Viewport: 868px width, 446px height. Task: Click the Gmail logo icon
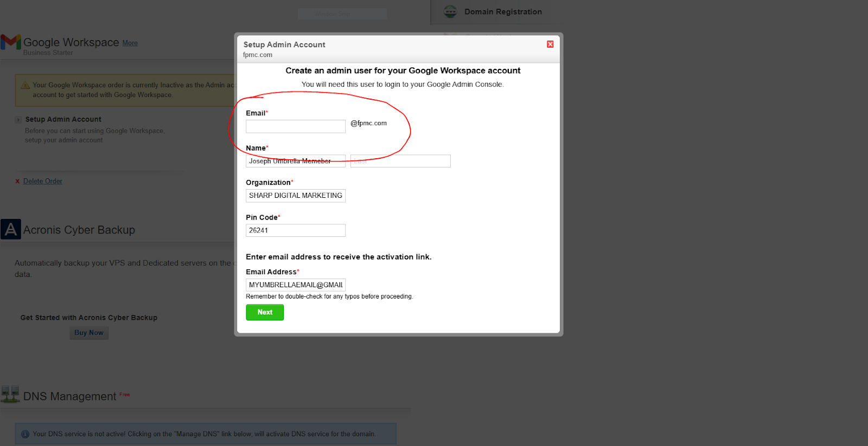(x=11, y=42)
